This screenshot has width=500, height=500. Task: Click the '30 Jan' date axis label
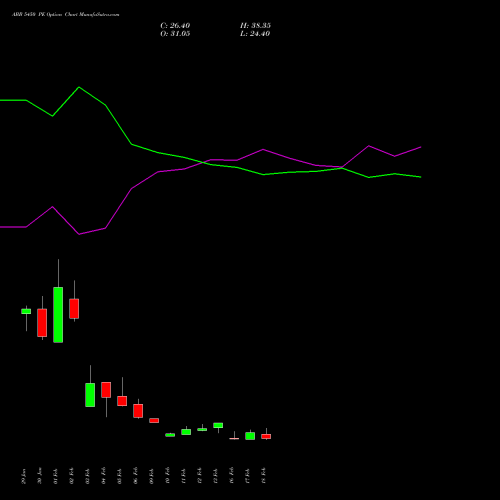(40, 476)
